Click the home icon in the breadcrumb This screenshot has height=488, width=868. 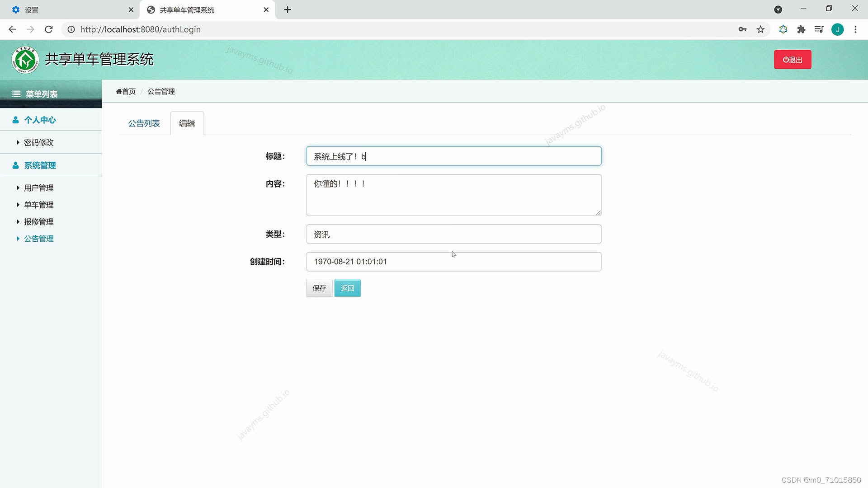(119, 91)
